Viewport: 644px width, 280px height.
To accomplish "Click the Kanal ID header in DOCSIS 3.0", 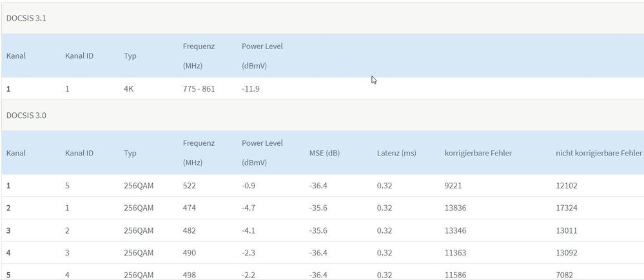I will point(79,153).
